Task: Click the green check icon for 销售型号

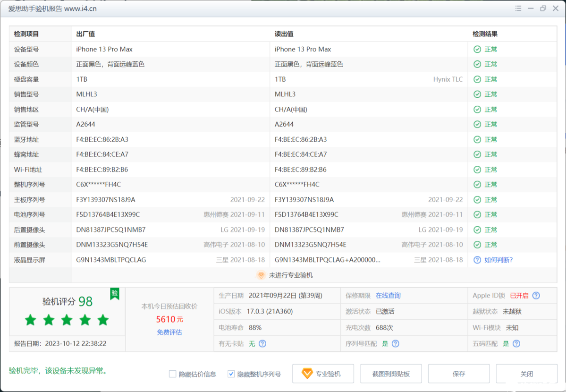Action: (x=477, y=94)
